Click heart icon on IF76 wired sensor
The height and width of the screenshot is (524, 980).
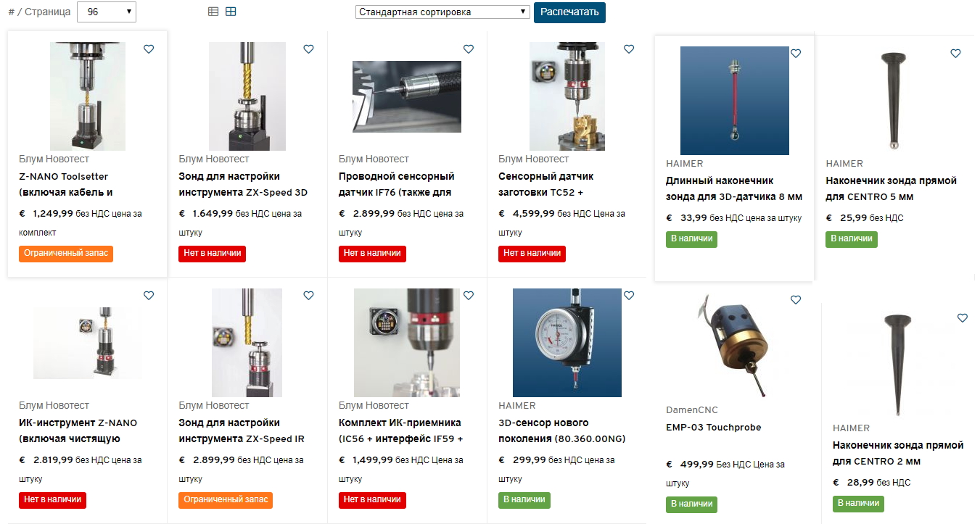click(x=469, y=49)
